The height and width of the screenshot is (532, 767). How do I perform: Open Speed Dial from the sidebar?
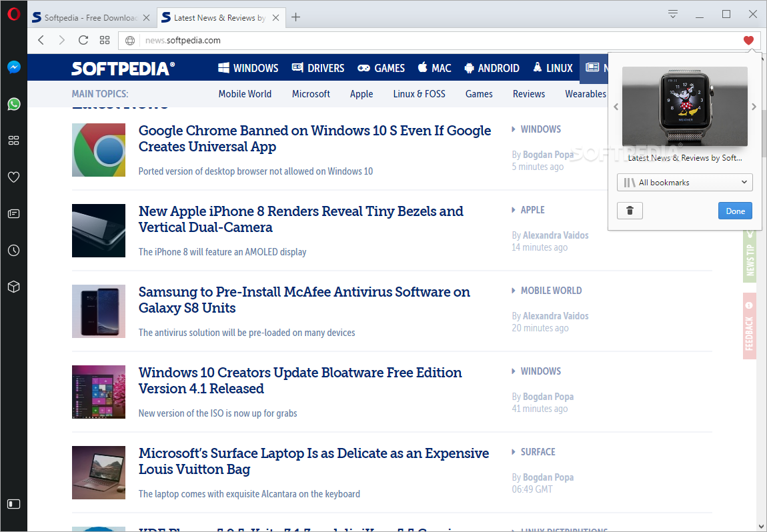click(x=14, y=141)
